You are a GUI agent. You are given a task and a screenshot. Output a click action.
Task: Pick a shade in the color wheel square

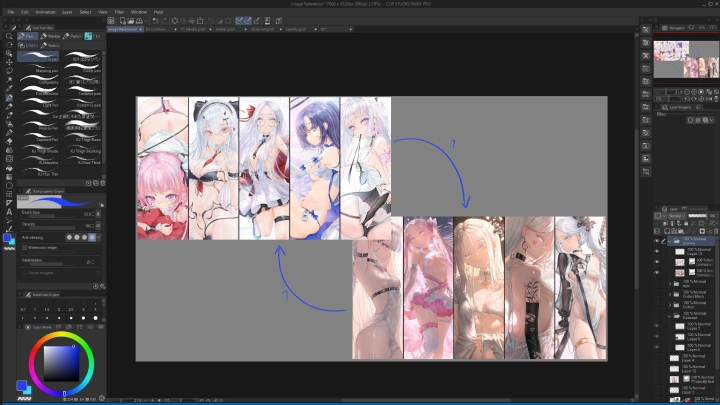(x=62, y=363)
